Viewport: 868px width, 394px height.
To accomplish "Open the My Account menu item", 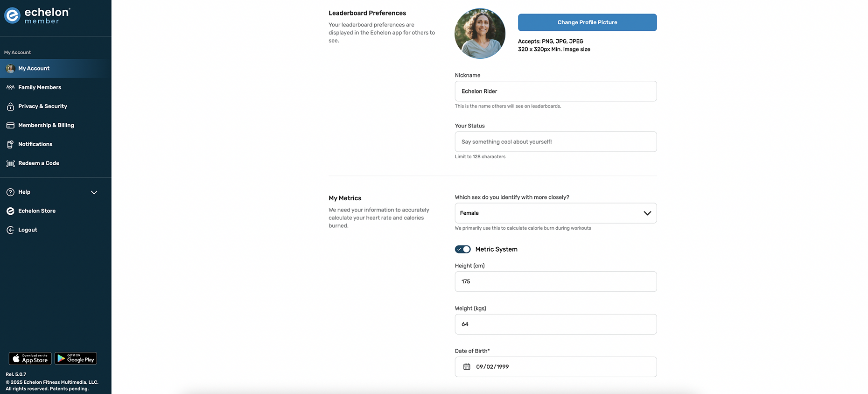I will (x=56, y=69).
